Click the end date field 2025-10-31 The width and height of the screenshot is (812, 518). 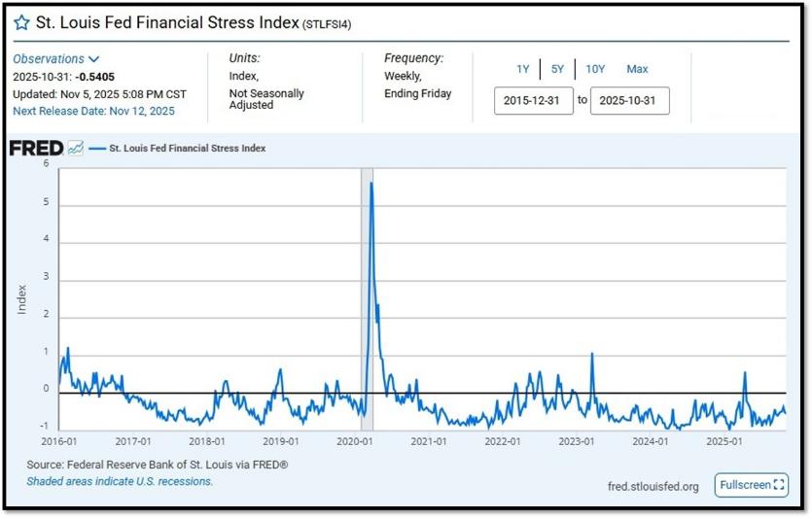coord(630,100)
